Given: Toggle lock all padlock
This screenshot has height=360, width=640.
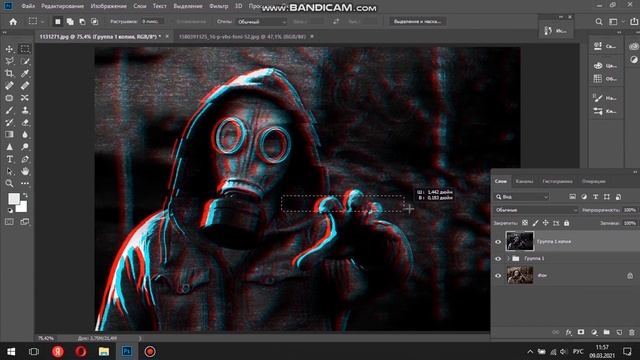Looking at the screenshot, I should click(x=567, y=223).
